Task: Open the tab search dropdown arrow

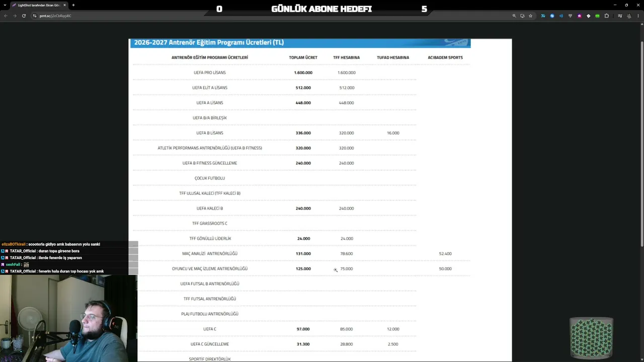Action: tap(6, 5)
